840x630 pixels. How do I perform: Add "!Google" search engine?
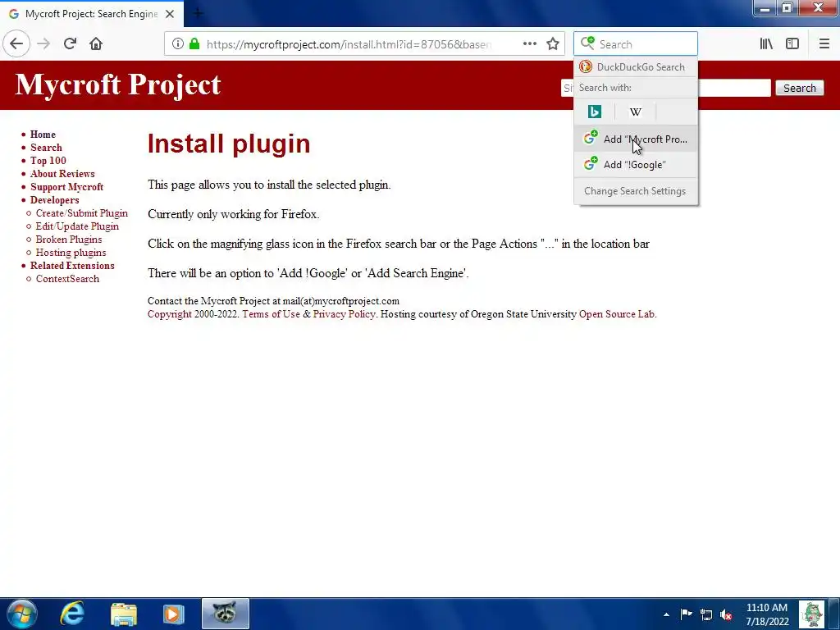point(636,164)
